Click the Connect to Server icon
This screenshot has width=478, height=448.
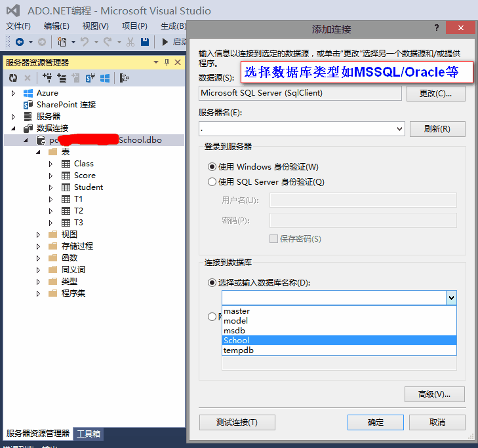click(x=62, y=79)
